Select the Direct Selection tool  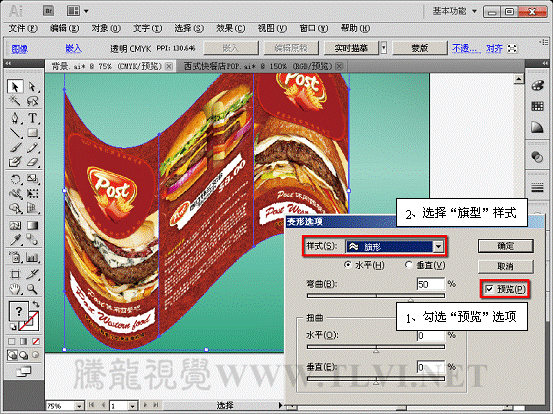[32, 87]
